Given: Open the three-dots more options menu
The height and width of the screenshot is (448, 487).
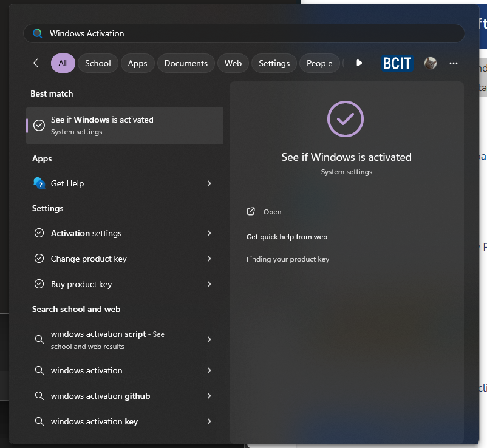Looking at the screenshot, I should pos(454,63).
